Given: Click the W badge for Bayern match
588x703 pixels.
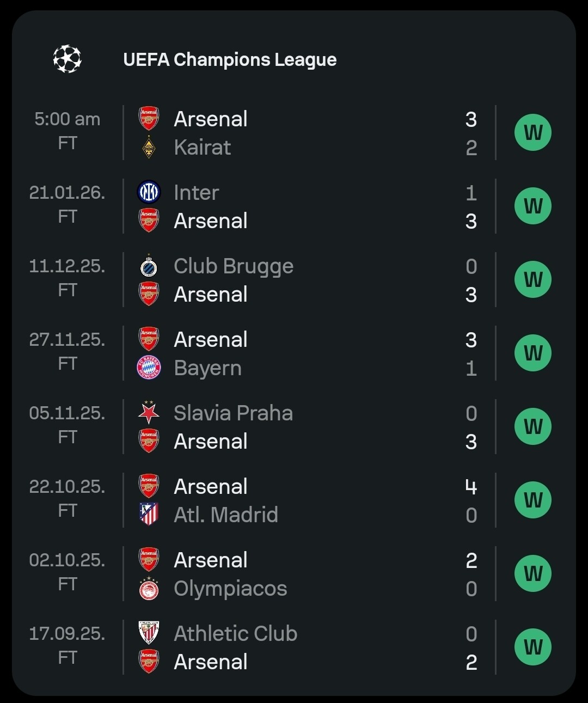Looking at the screenshot, I should [533, 353].
